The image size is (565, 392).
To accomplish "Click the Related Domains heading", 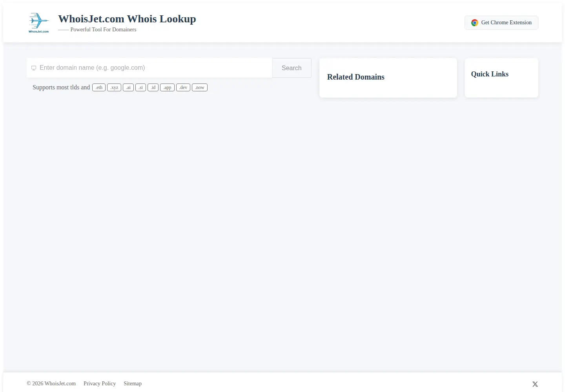I will [x=356, y=77].
